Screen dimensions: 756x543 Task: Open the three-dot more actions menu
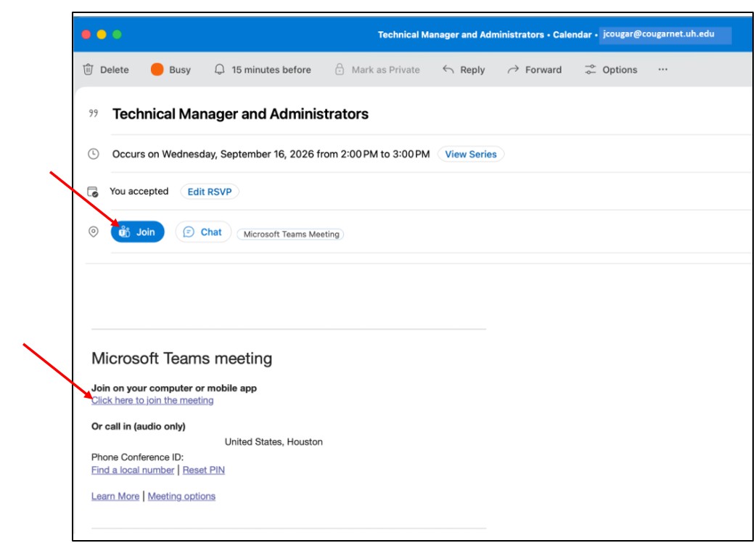click(663, 70)
